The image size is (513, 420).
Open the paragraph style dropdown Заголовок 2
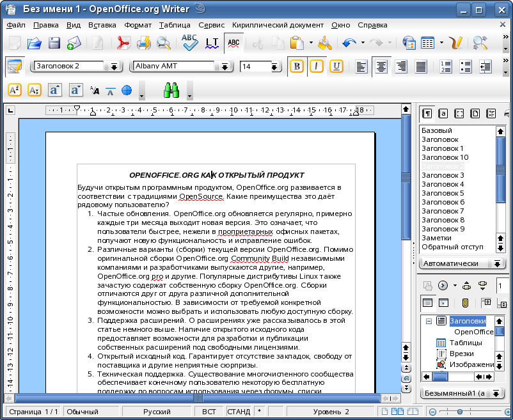[114, 66]
